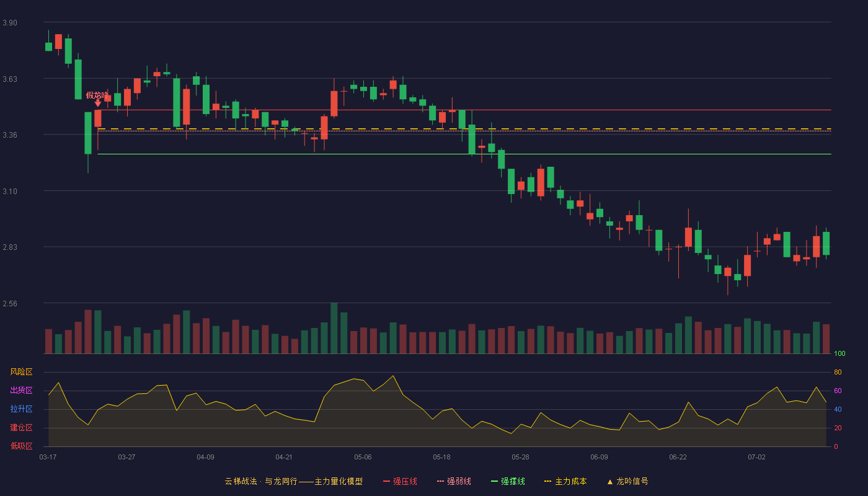
Task: Click the 04-09 date label
Action: [x=205, y=457]
